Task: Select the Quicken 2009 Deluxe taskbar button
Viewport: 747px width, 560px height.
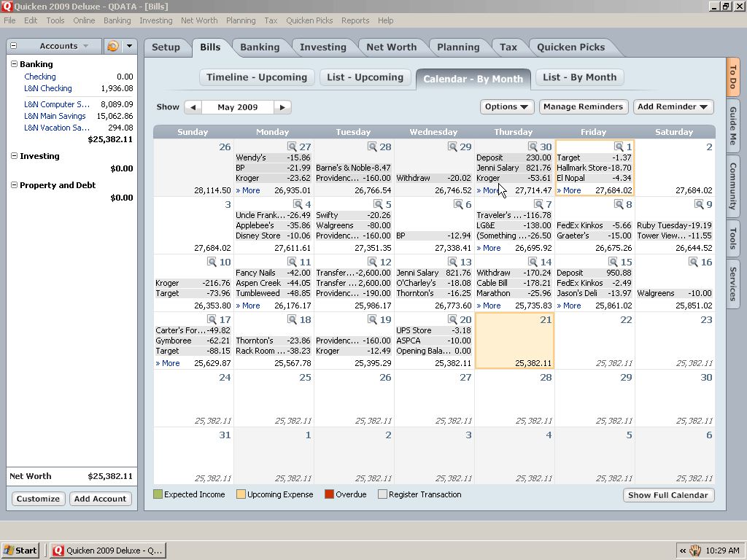Action: 108,551
